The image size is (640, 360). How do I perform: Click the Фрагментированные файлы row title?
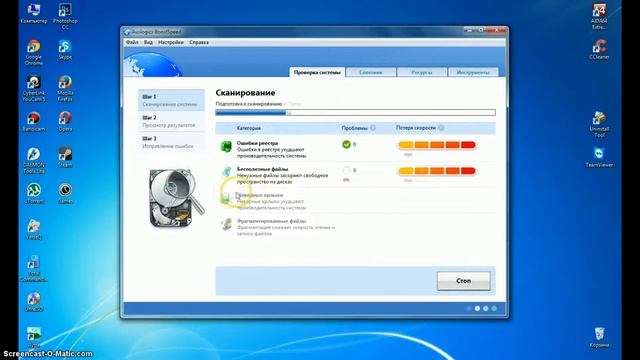pyautogui.click(x=271, y=221)
